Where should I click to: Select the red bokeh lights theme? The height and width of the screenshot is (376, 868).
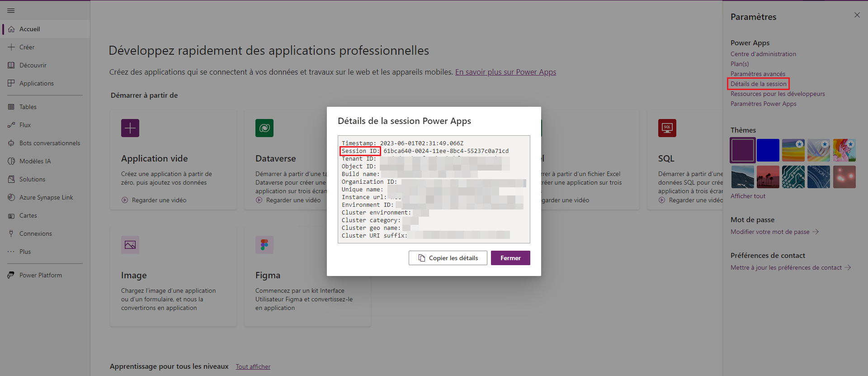coord(844,176)
